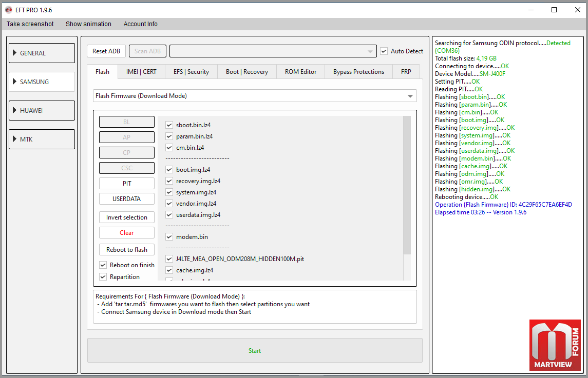Open the ADB device dropdown list

[273, 51]
